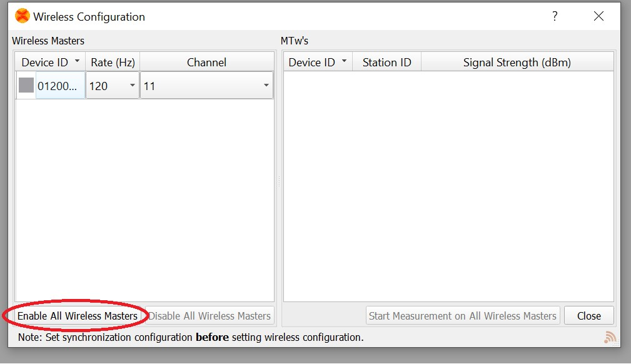Click the Channel column header
This screenshot has height=364, width=631.
tap(206, 61)
